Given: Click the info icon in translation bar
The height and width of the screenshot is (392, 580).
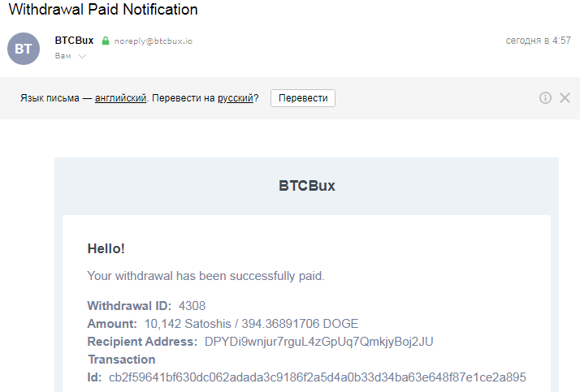Looking at the screenshot, I should (x=545, y=98).
